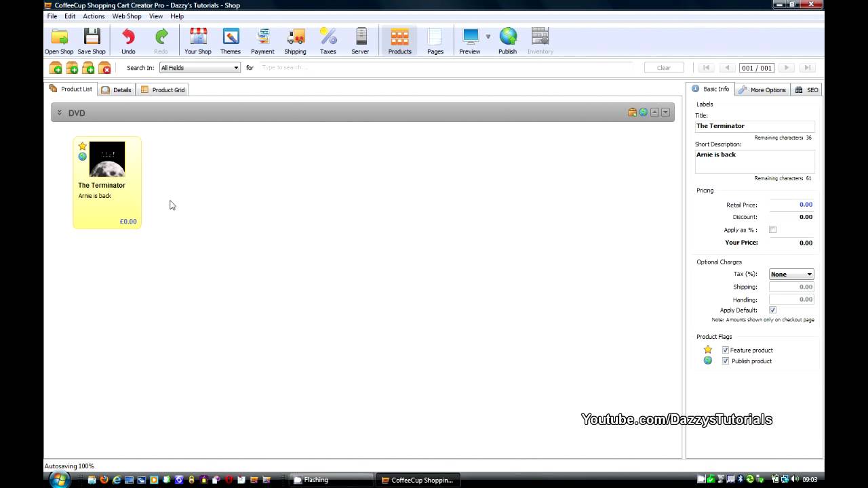Click the Retail Price field
The height and width of the screenshot is (488, 868).
click(x=791, y=205)
